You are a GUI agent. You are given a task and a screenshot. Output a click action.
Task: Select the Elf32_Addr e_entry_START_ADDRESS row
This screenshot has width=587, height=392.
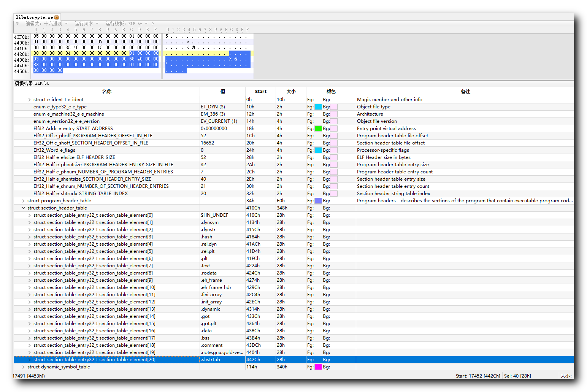pos(293,129)
